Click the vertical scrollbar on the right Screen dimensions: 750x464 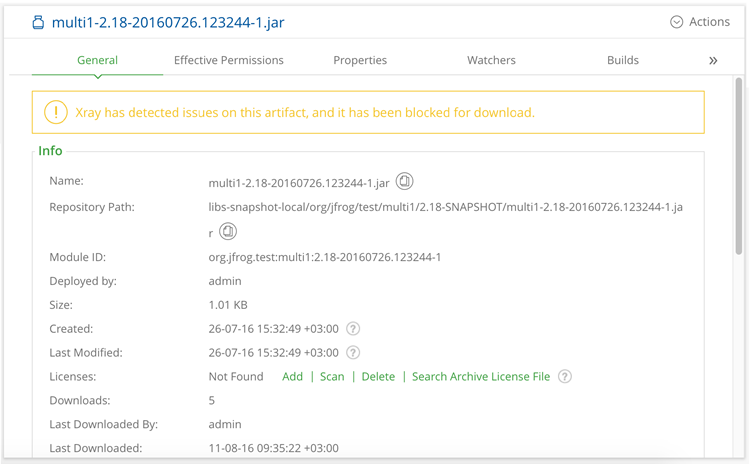[x=739, y=165]
